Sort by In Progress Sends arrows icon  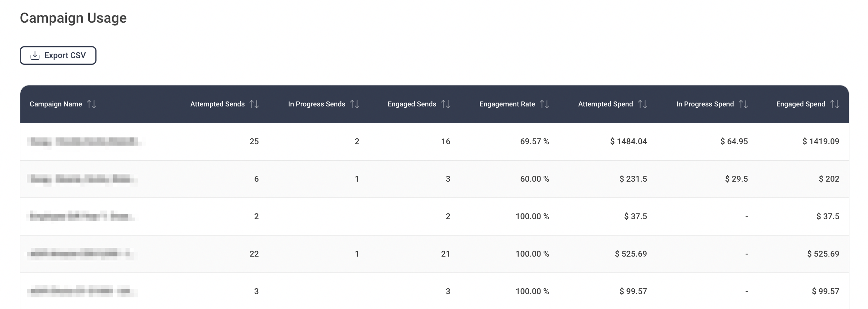(x=355, y=104)
